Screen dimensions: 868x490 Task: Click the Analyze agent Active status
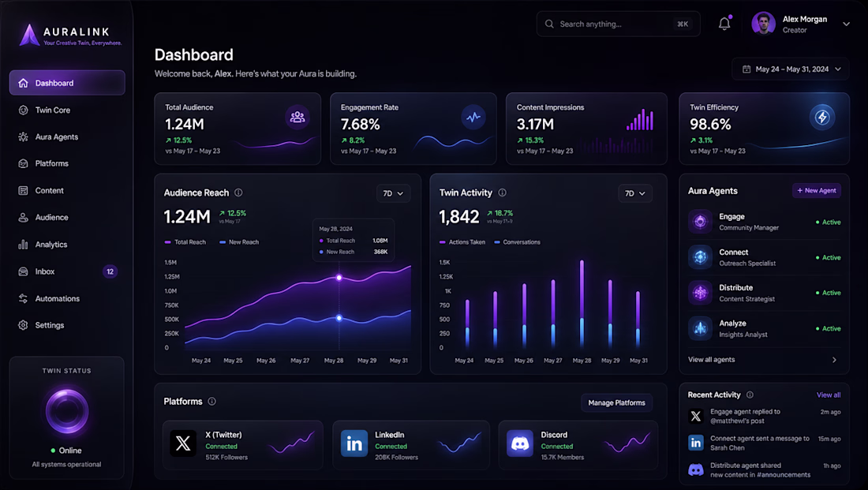point(828,328)
